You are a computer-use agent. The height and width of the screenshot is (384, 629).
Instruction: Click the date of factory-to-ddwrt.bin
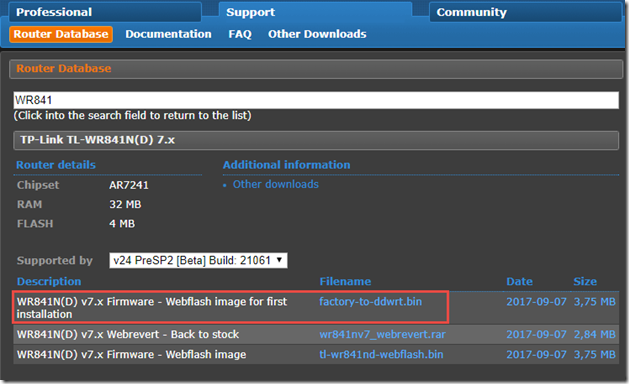[x=536, y=301]
